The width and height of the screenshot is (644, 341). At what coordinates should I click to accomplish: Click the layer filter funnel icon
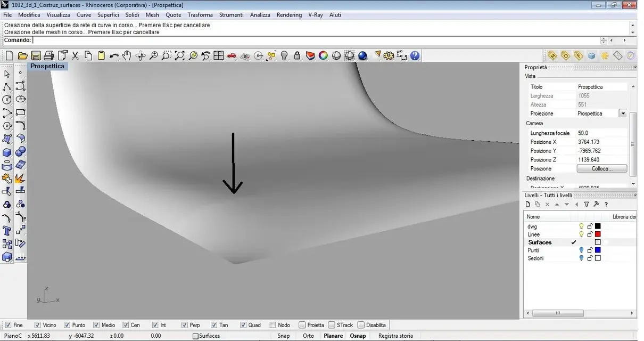coord(587,204)
